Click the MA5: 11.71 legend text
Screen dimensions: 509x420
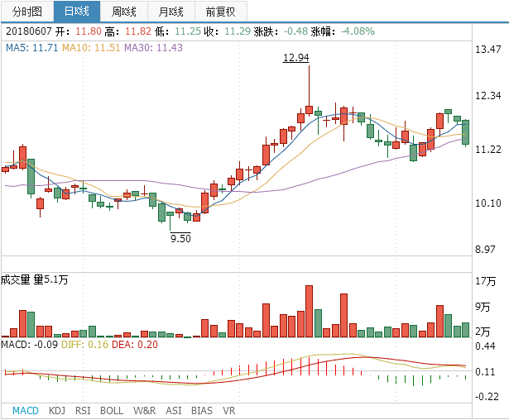(31, 48)
